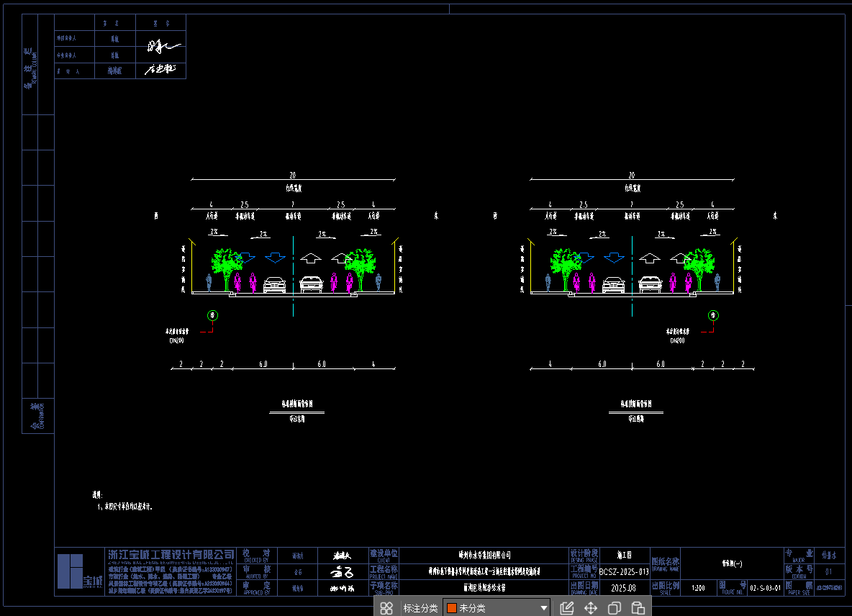Click the 标注分类 label in toolbar
This screenshot has width=852, height=616.
pyautogui.click(x=420, y=608)
